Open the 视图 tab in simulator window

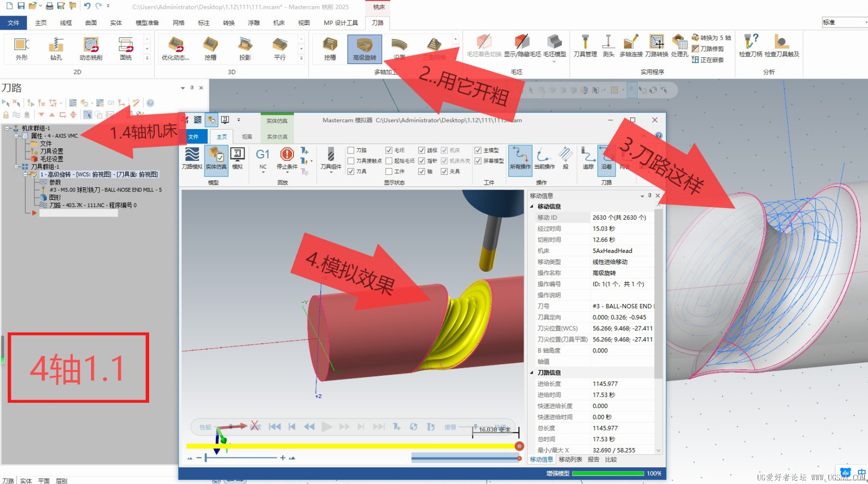[x=247, y=137]
